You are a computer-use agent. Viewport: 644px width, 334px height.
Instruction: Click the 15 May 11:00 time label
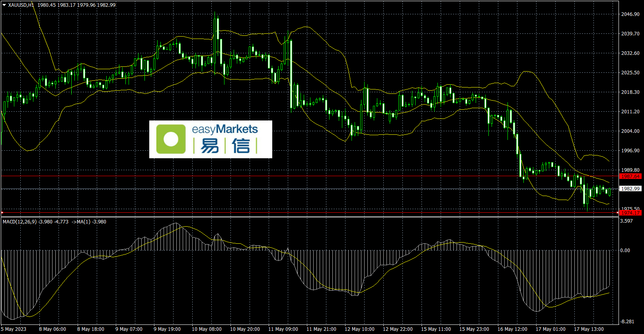[436, 329]
